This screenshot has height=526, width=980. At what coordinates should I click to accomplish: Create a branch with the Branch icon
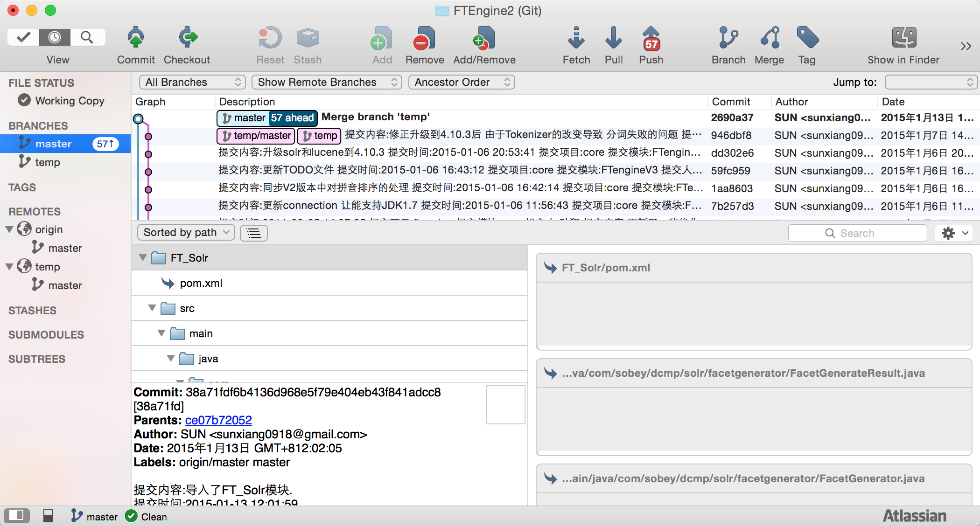pos(728,38)
